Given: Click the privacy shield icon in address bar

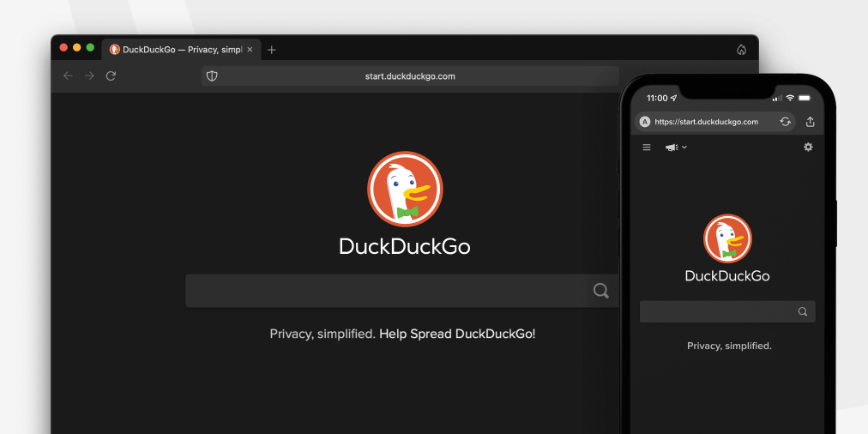Looking at the screenshot, I should [x=212, y=75].
